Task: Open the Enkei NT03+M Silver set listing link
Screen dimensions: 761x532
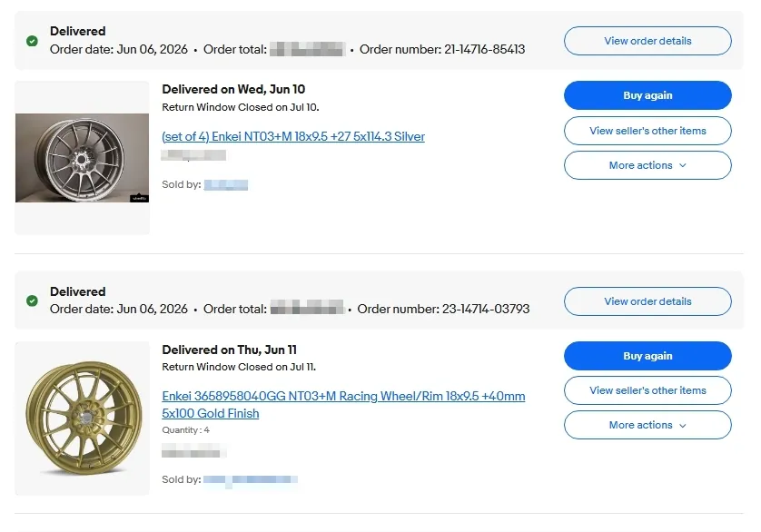Action: click(293, 136)
